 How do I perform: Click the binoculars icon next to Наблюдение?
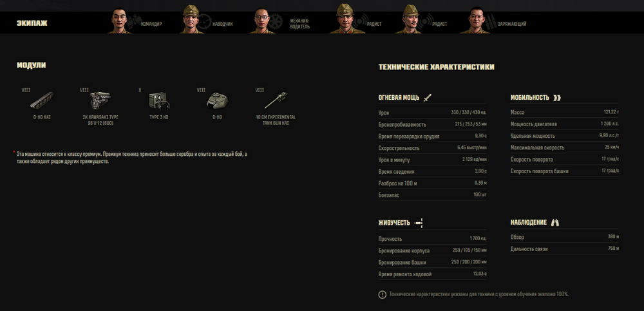coord(555,222)
